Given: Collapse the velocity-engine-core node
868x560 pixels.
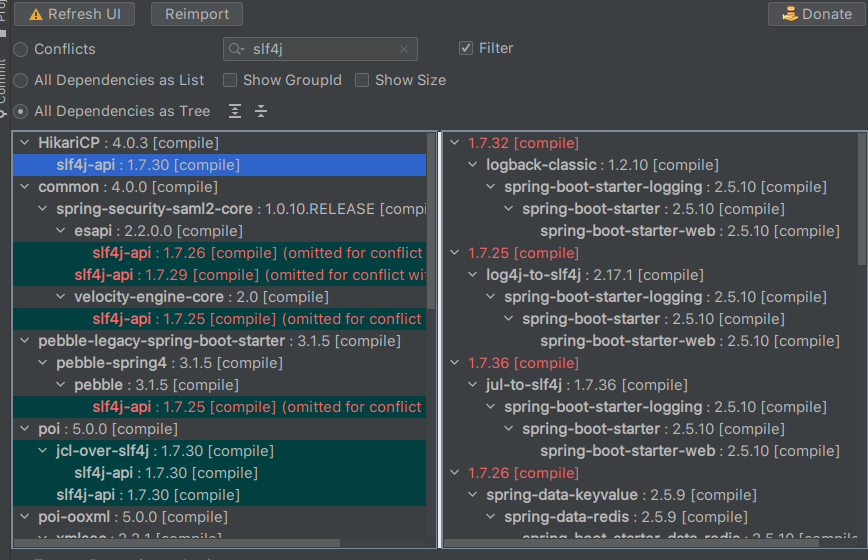Looking at the screenshot, I should pos(61,297).
